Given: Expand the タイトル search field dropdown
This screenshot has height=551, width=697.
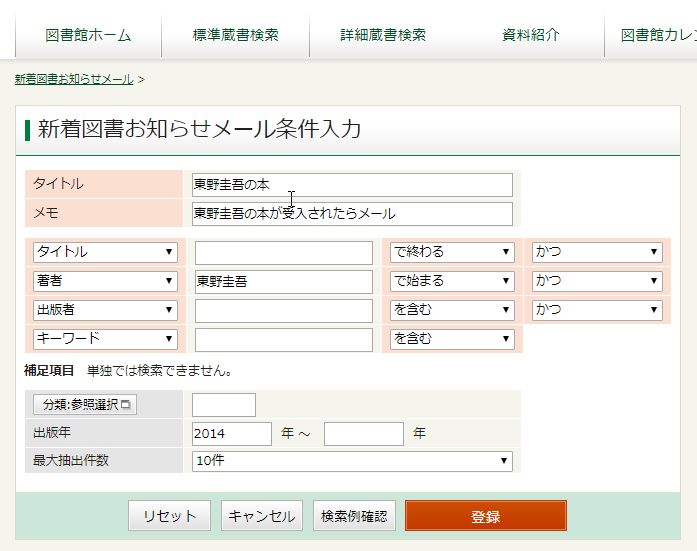Looking at the screenshot, I should tap(105, 252).
